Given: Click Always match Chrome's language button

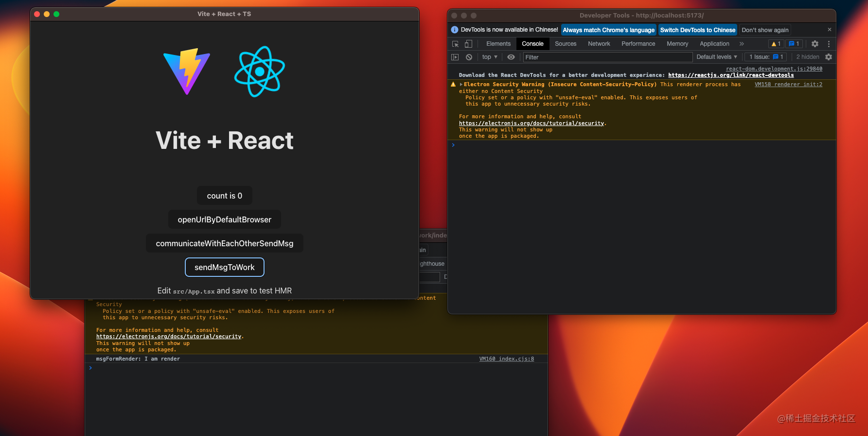Looking at the screenshot, I should point(609,30).
